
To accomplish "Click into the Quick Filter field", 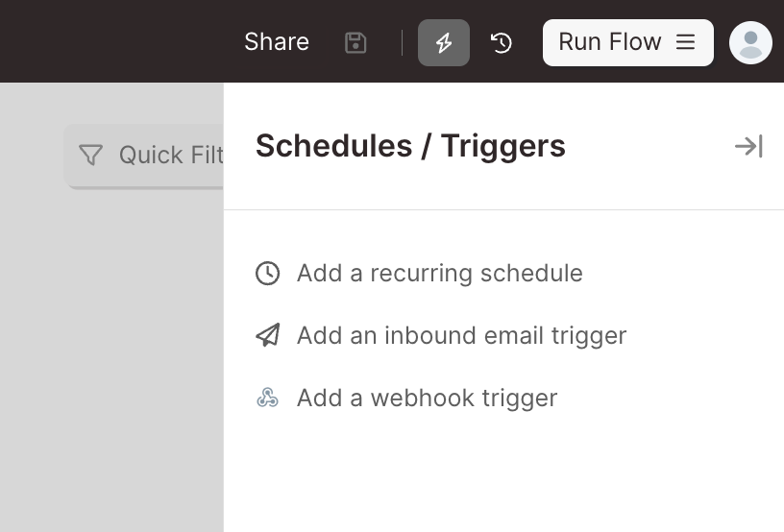I will click(x=144, y=156).
